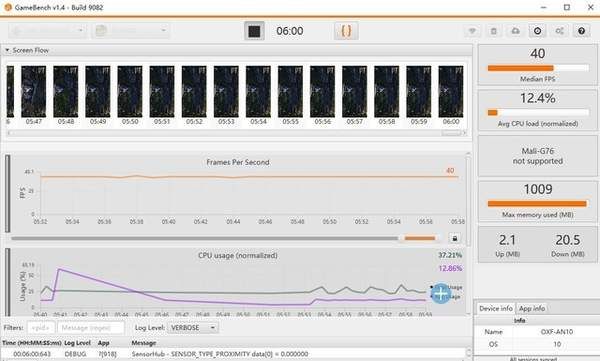Click the Wi-Fi connection icon
600x361 pixels.
473,31
